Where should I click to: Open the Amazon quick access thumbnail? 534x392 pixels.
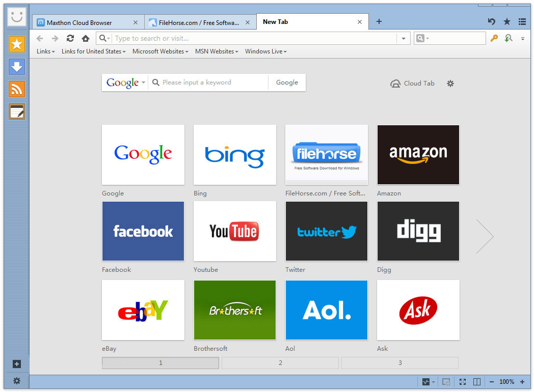[418, 155]
